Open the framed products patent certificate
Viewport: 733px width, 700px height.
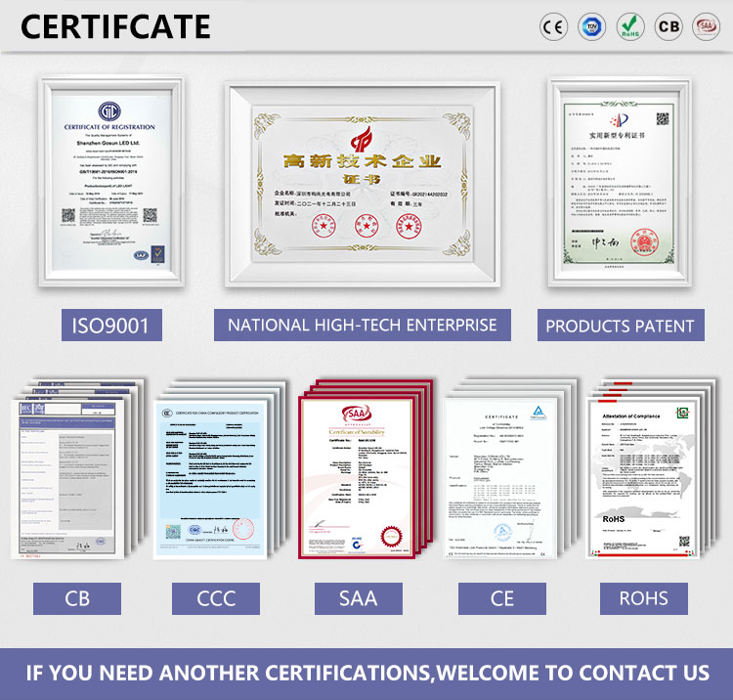620,182
